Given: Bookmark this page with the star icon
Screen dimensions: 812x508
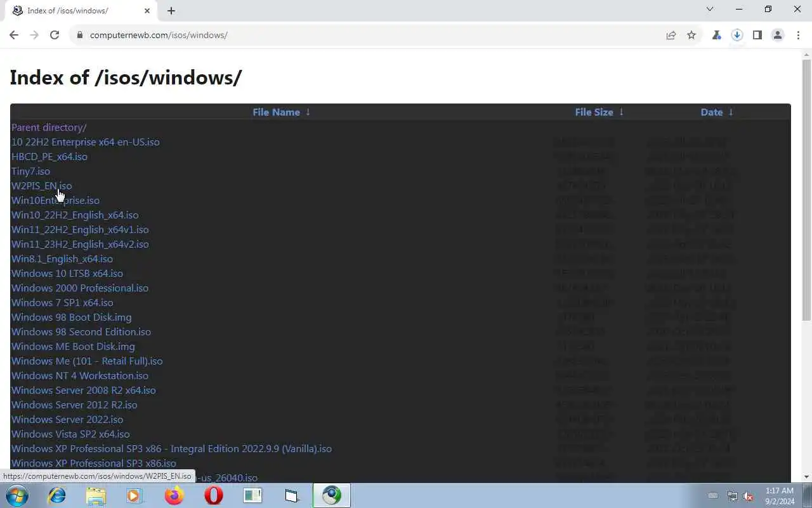Looking at the screenshot, I should click(691, 35).
